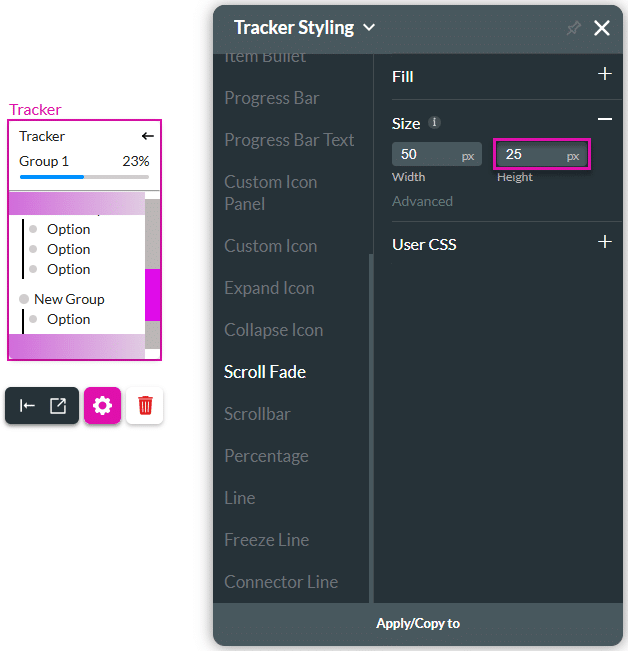The image size is (628, 651).
Task: Click the open-in-new-window icon in toolbar
Action: (x=58, y=405)
